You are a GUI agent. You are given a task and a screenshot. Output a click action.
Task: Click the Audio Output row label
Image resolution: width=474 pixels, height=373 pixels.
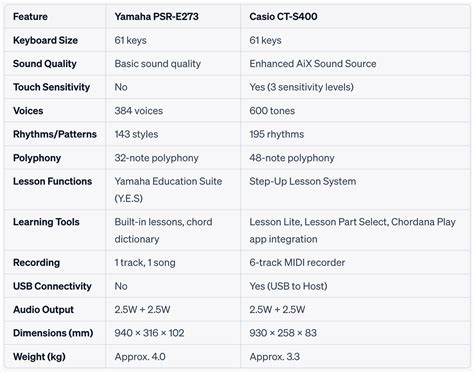[x=43, y=310]
